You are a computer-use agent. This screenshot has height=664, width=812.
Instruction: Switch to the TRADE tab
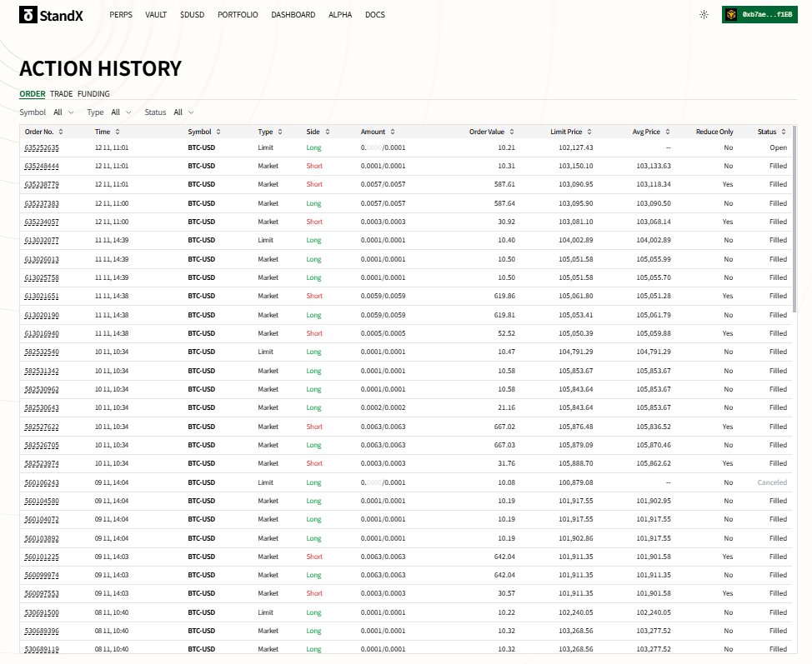coord(61,93)
